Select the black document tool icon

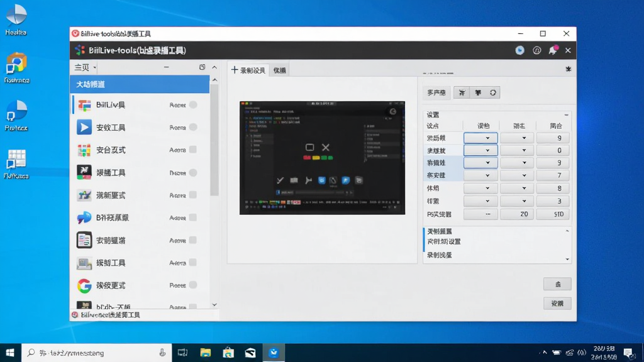(x=84, y=240)
